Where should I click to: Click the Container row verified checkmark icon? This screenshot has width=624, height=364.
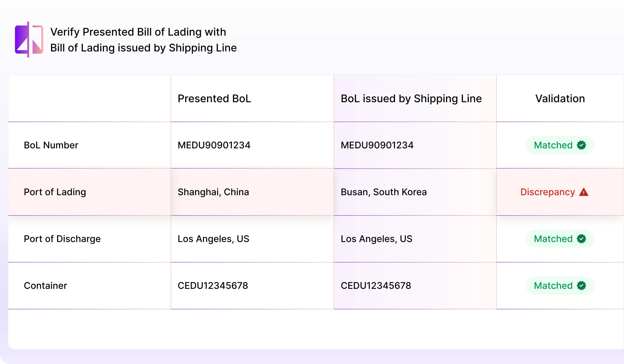click(581, 286)
